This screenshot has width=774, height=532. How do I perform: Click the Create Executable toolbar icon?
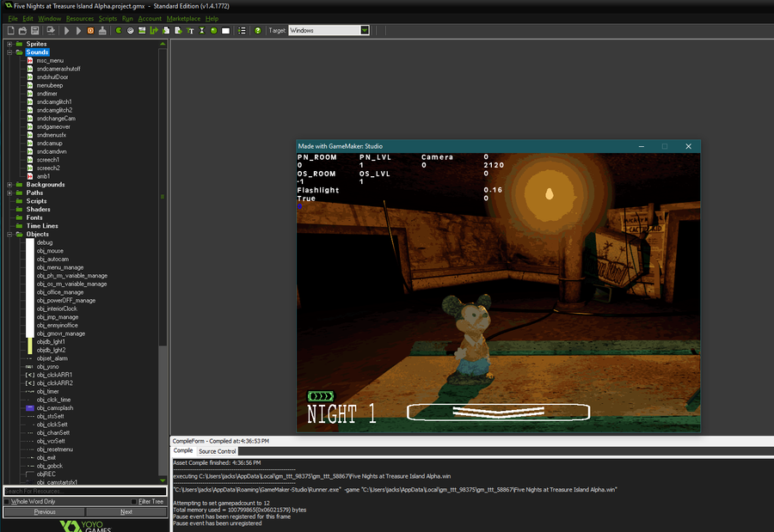[51, 31]
